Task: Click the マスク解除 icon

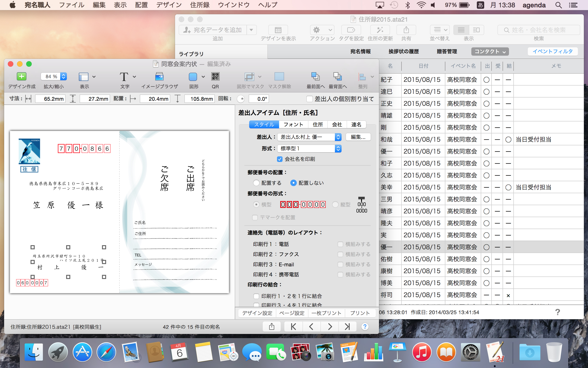Action: pos(279,76)
